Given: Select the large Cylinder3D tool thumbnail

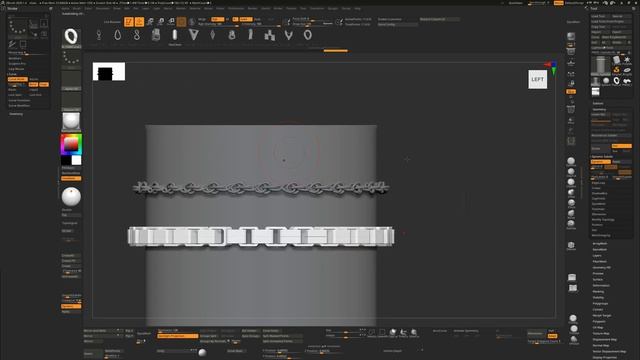Looking at the screenshot, I should tap(600, 66).
